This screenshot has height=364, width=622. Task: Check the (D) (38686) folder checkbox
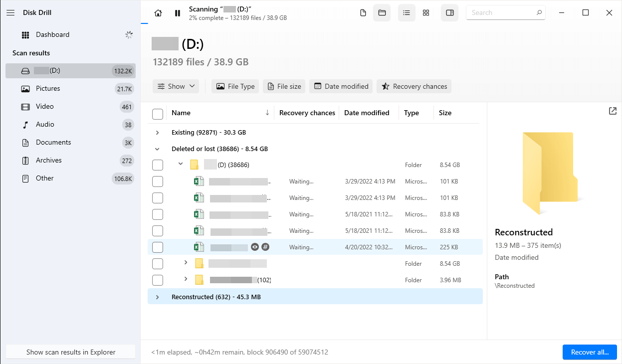[x=158, y=165]
